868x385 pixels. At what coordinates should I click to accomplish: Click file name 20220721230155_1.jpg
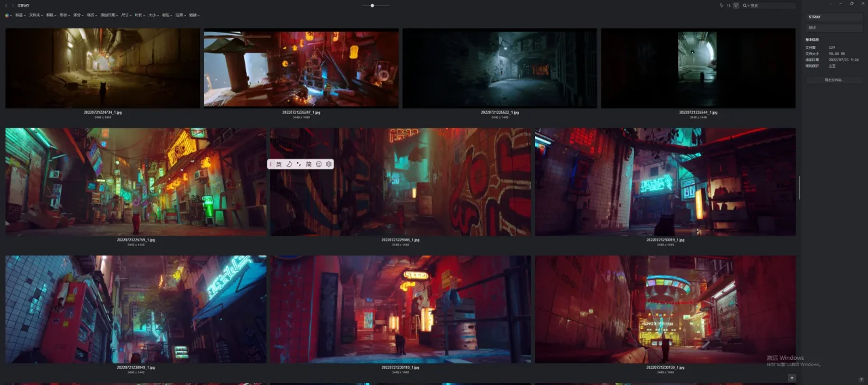tap(665, 367)
